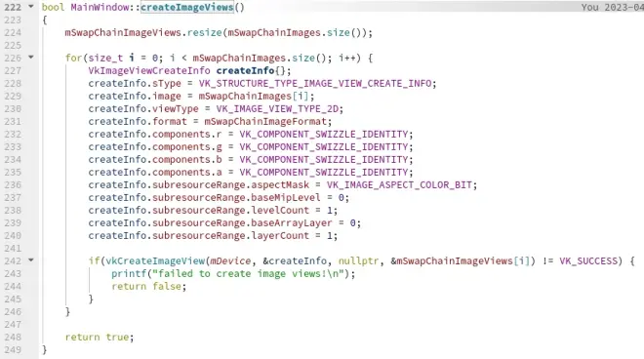Viewport: 644px width, 359px height.
Task: Click VkImageViewCreateInfo type name
Action: pos(149,70)
